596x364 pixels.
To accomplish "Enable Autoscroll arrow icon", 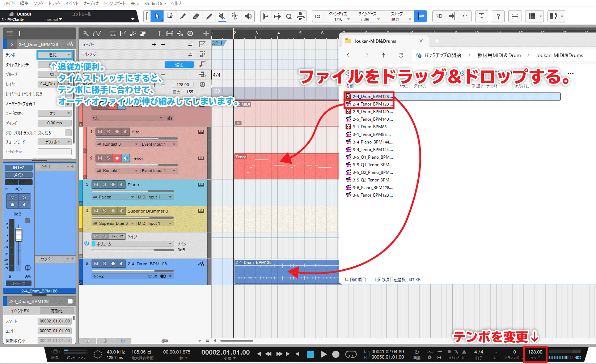I will coord(452,16).
